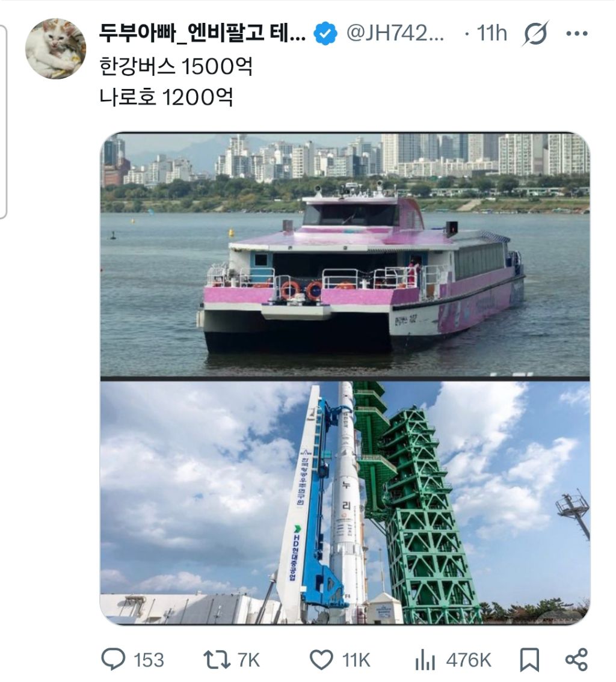
Task: Open the cat profile avatar
Action: 55,48
